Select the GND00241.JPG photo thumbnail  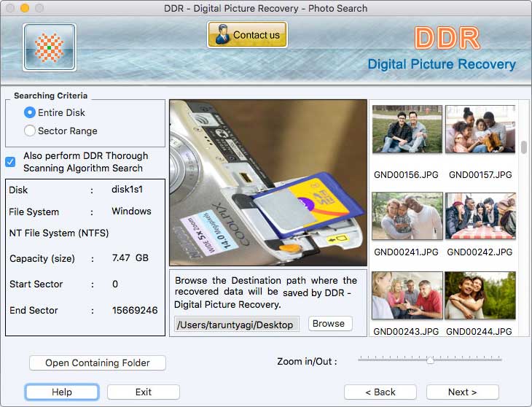[407, 216]
